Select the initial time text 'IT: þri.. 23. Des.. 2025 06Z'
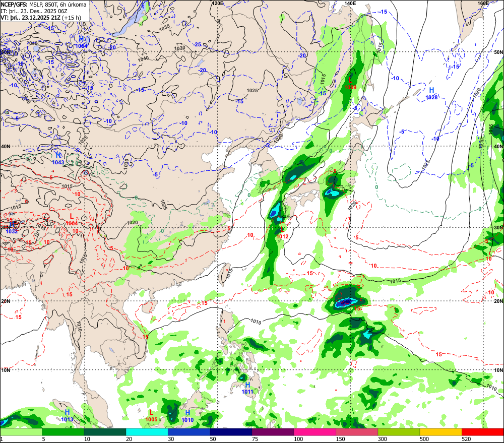The width and height of the screenshot is (504, 443). (x=34, y=11)
